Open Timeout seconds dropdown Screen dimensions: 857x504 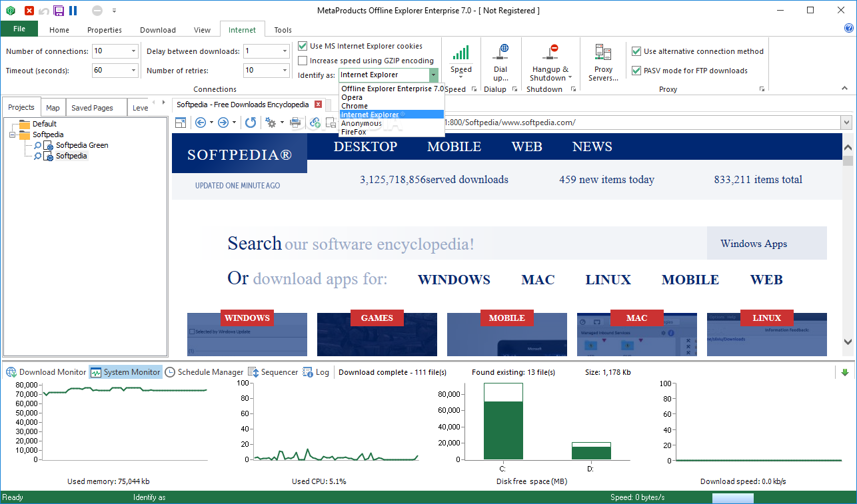point(133,71)
